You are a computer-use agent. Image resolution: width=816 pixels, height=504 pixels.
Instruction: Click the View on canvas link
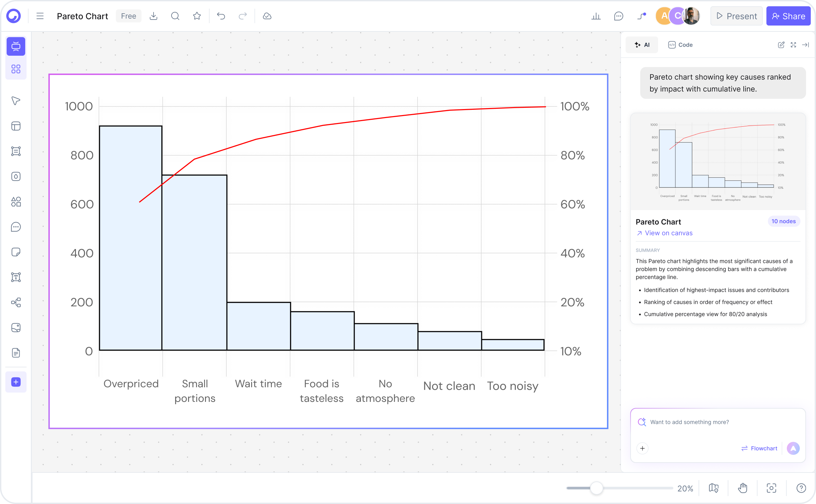(664, 233)
